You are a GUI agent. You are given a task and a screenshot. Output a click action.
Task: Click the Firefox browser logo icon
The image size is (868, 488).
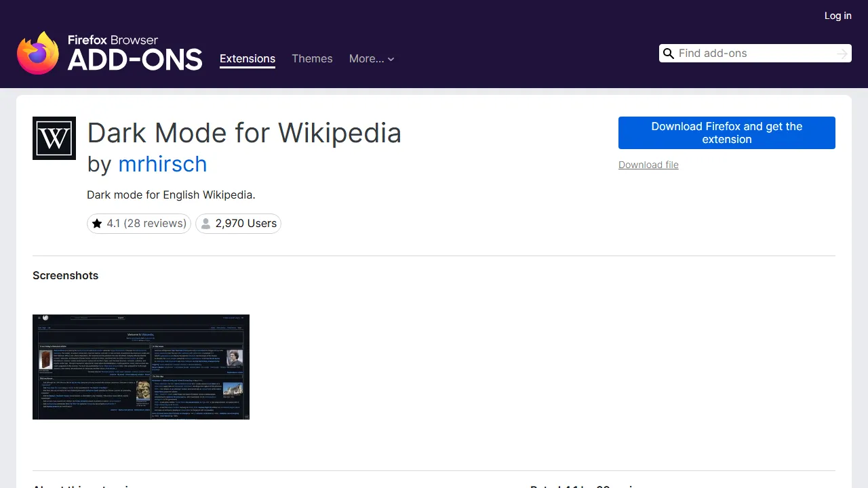(x=38, y=53)
